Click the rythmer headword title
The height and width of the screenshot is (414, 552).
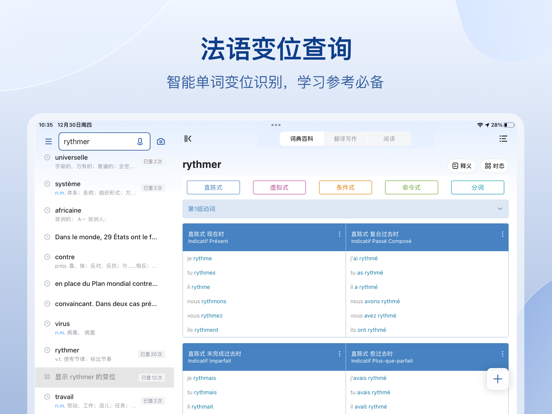click(202, 165)
